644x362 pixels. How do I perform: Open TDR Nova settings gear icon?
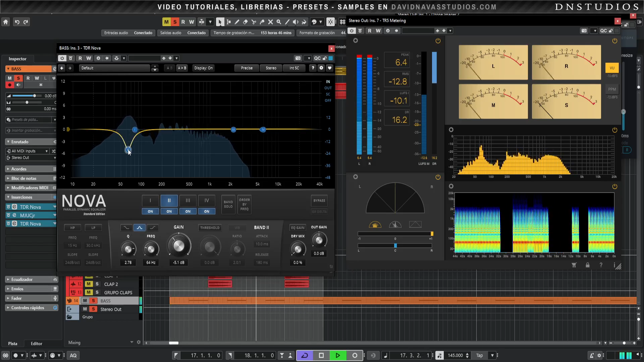point(321,68)
